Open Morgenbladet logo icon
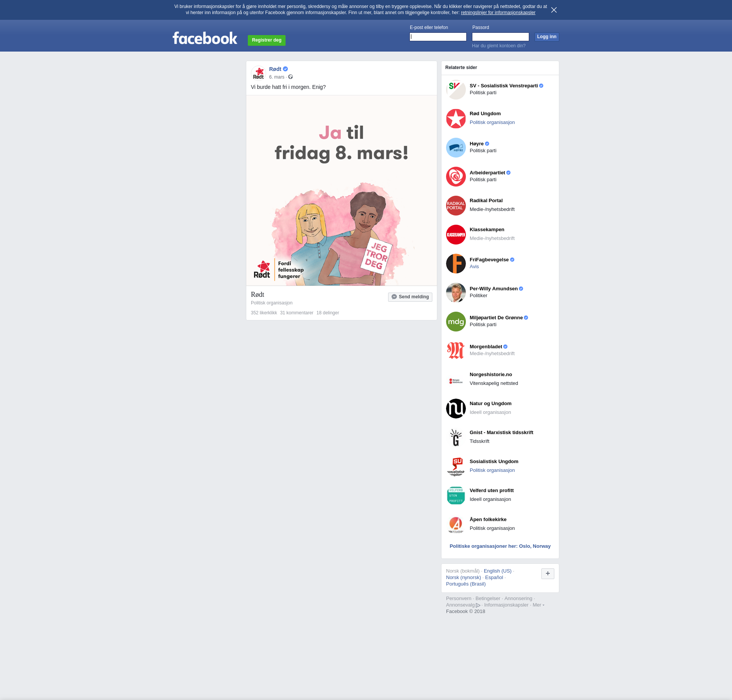Image resolution: width=732 pixels, height=700 pixels. coord(456,351)
